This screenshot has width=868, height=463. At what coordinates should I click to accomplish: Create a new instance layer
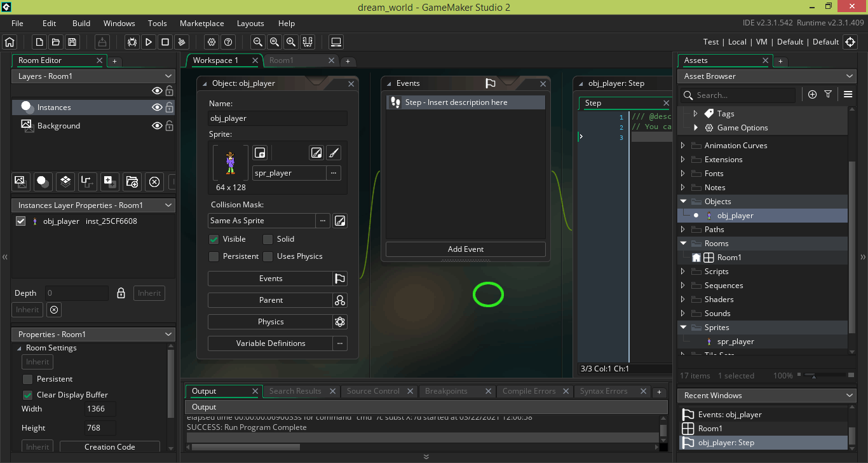coord(43,182)
